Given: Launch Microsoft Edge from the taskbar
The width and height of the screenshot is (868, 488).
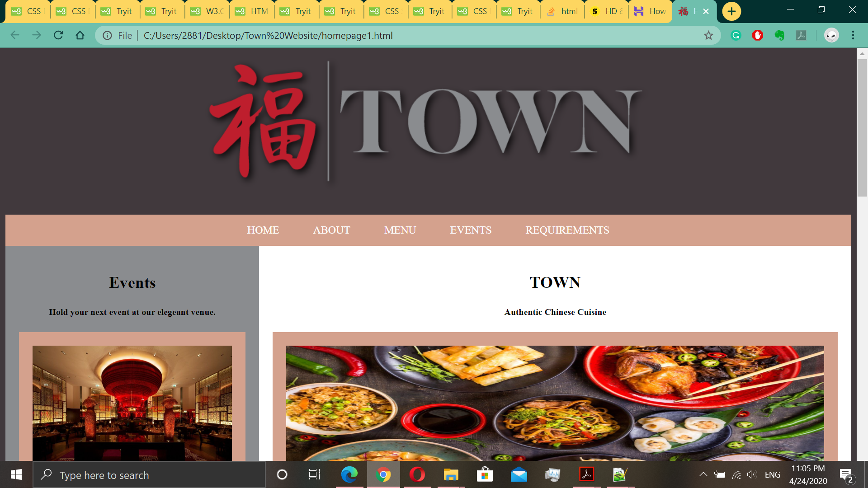Looking at the screenshot, I should pos(349,474).
